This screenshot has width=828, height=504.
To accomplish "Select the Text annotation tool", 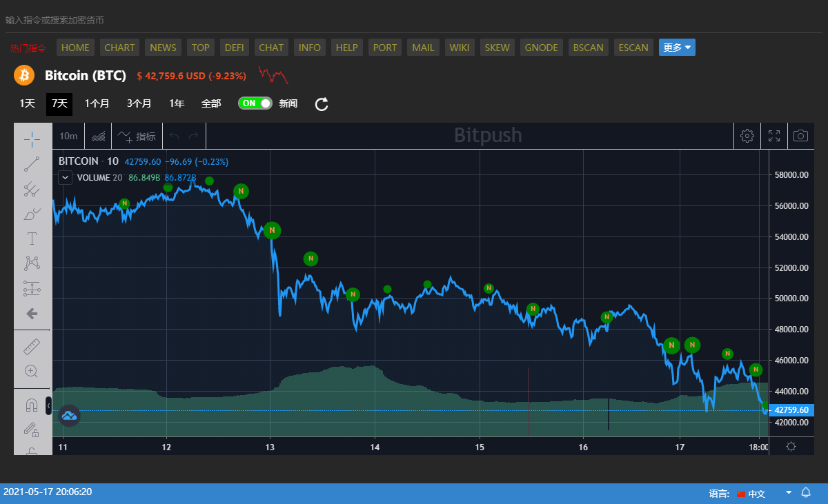I will (32, 239).
